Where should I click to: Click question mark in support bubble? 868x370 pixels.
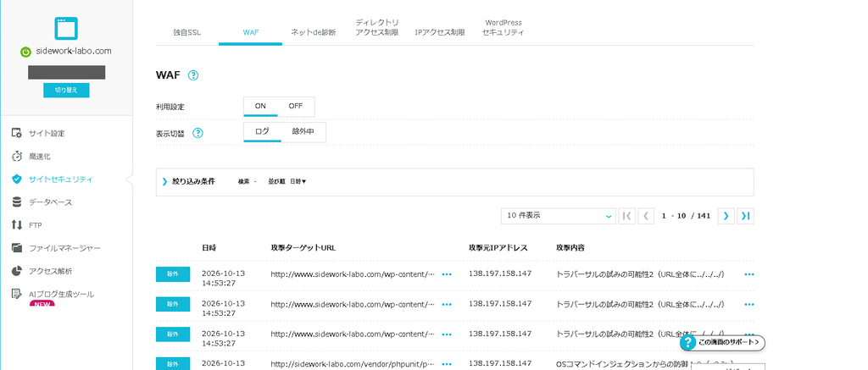coord(687,343)
